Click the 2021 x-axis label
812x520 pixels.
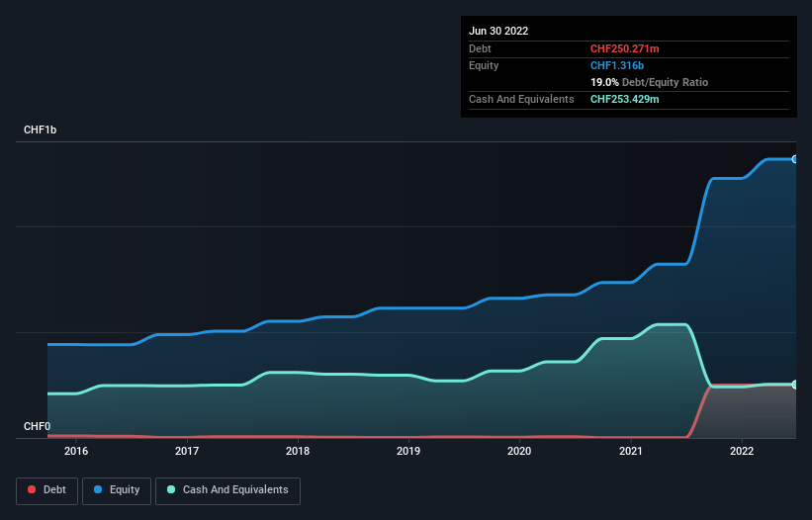pos(631,451)
